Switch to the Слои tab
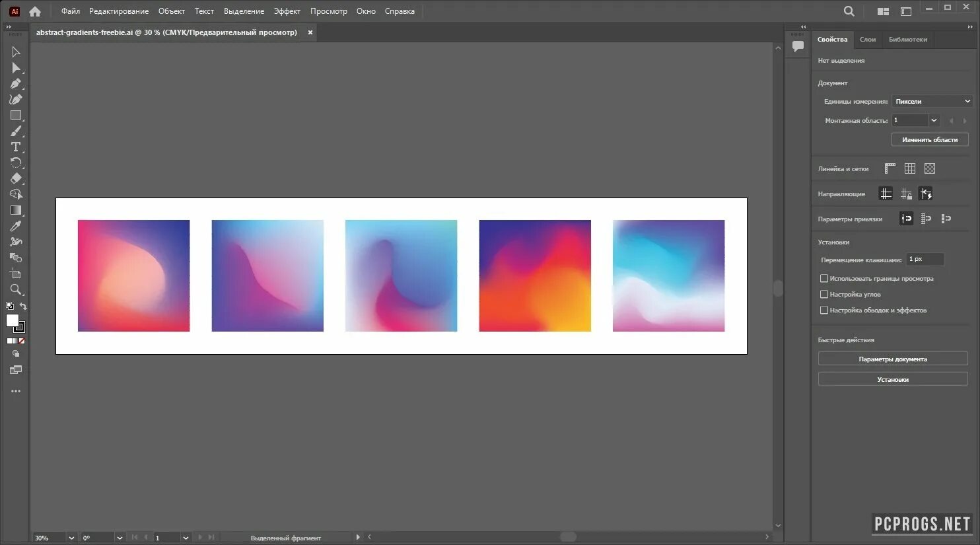Viewport: 980px width, 545px height. [x=868, y=40]
